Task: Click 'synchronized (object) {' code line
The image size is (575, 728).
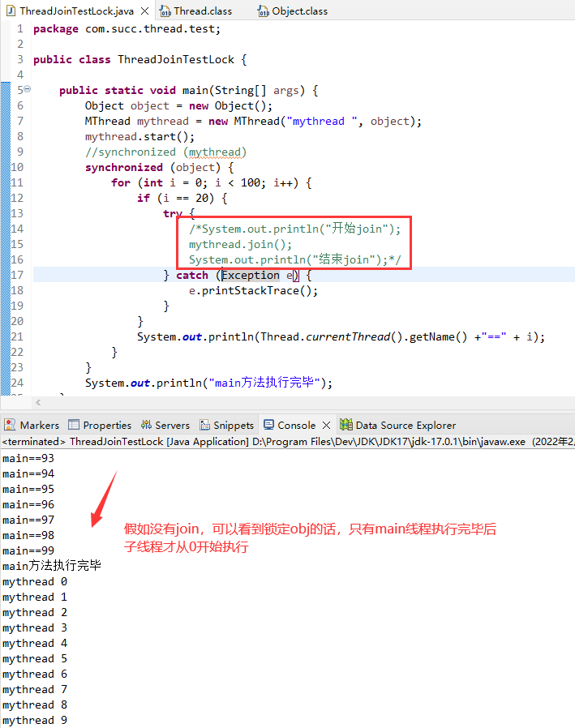Action: pyautogui.click(x=159, y=167)
